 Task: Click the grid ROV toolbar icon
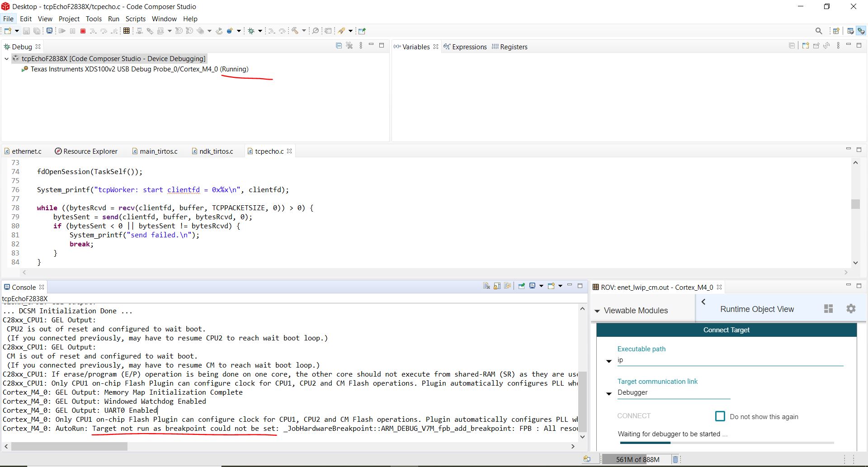pos(127,31)
